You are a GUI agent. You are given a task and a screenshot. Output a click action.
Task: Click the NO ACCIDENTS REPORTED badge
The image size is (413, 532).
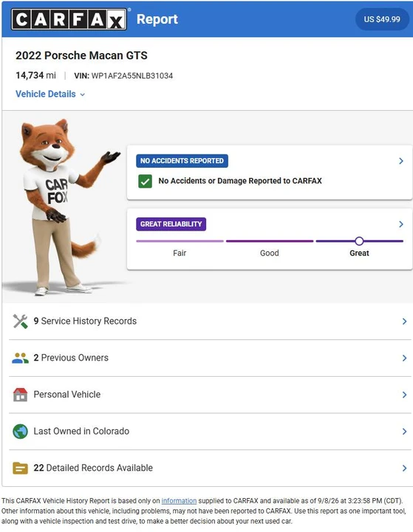182,161
